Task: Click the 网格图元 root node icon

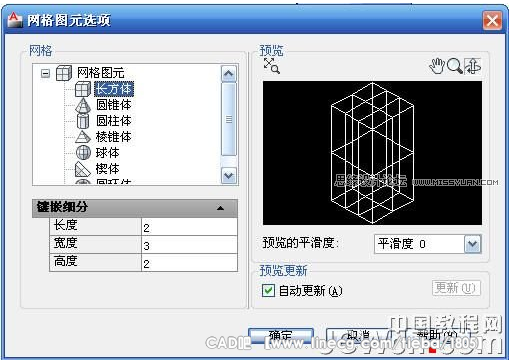Action: [64, 73]
